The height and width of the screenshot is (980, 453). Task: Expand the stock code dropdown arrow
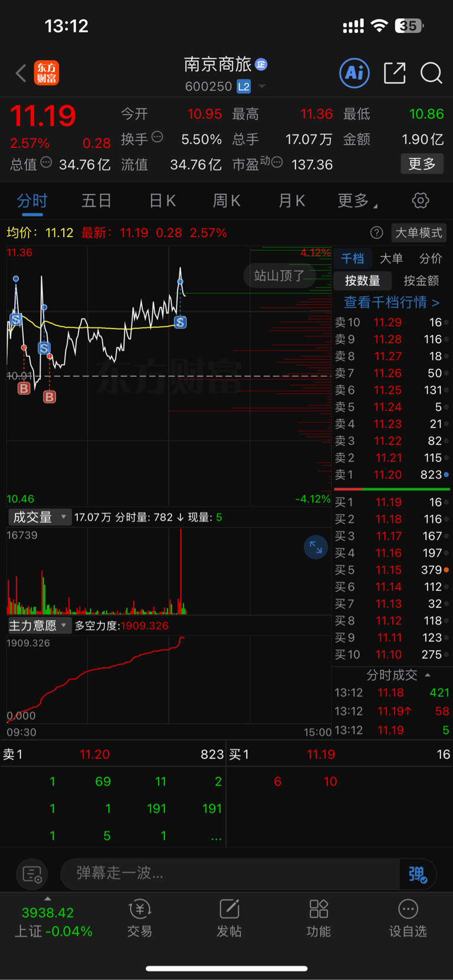(262, 87)
